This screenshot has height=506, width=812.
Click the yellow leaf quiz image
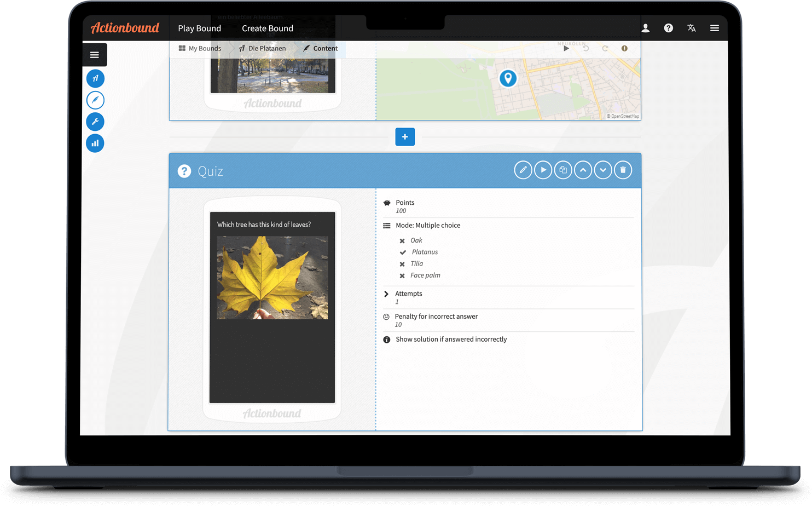[x=272, y=278]
